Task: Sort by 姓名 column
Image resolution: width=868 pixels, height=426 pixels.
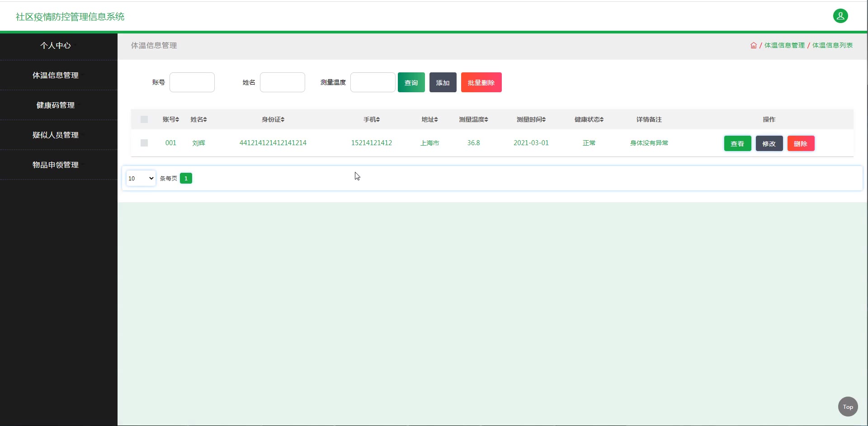Action: tap(198, 119)
